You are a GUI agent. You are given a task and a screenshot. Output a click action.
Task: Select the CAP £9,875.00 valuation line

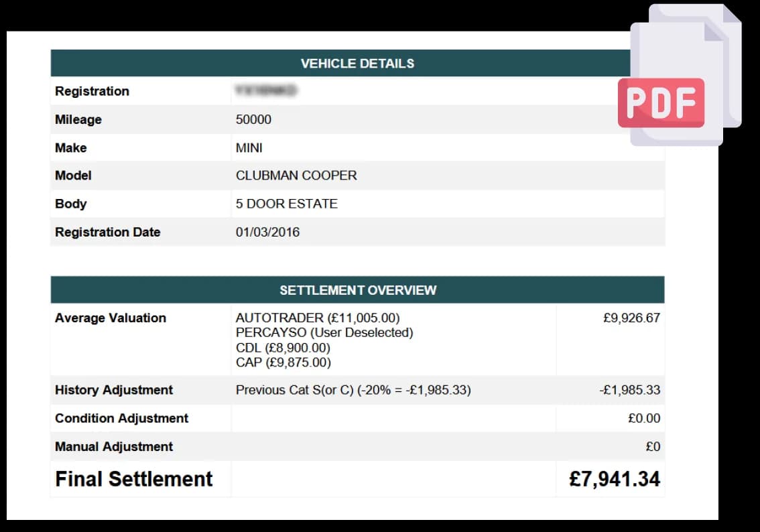(283, 362)
